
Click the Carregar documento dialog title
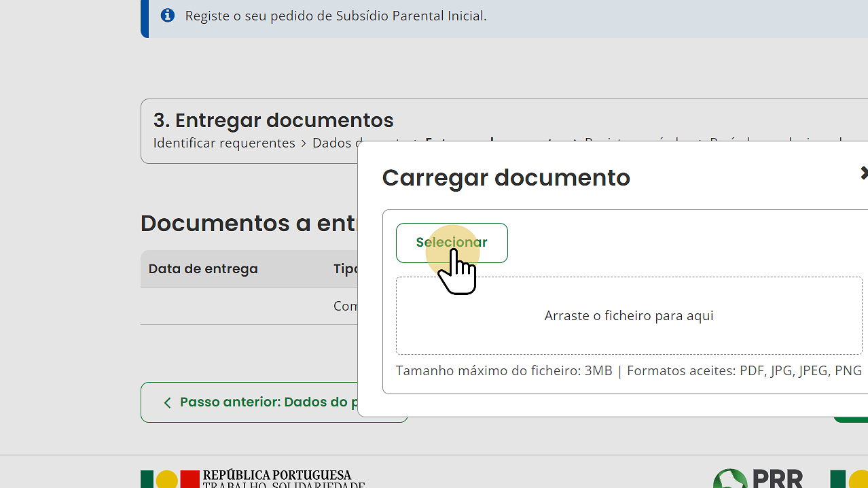(x=506, y=177)
